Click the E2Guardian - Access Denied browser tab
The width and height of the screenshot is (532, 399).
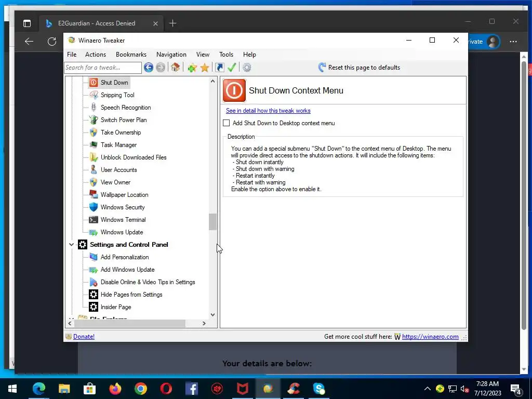tap(102, 23)
